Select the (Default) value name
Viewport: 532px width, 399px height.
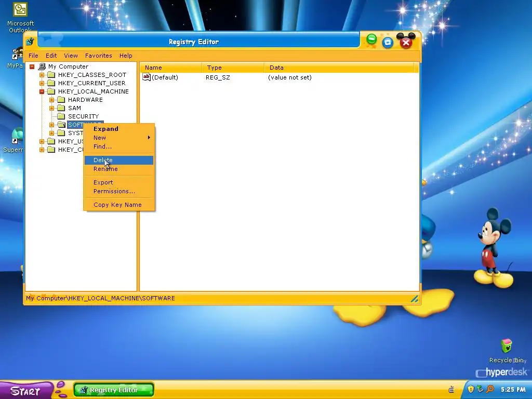tap(165, 77)
